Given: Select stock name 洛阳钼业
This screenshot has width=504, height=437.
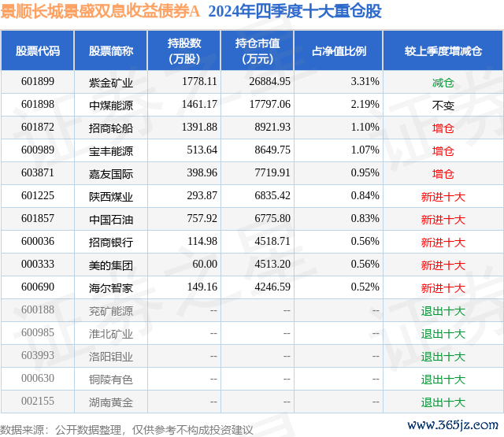Looking at the screenshot, I should (111, 357).
